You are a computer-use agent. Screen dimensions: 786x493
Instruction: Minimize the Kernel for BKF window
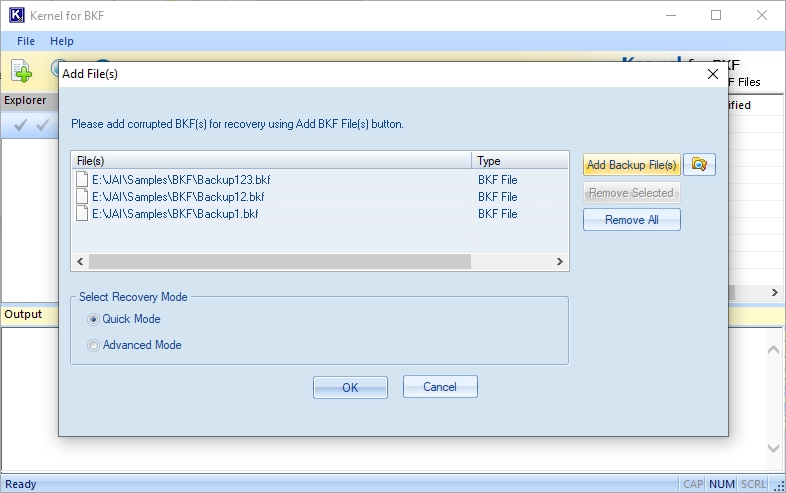[671, 15]
